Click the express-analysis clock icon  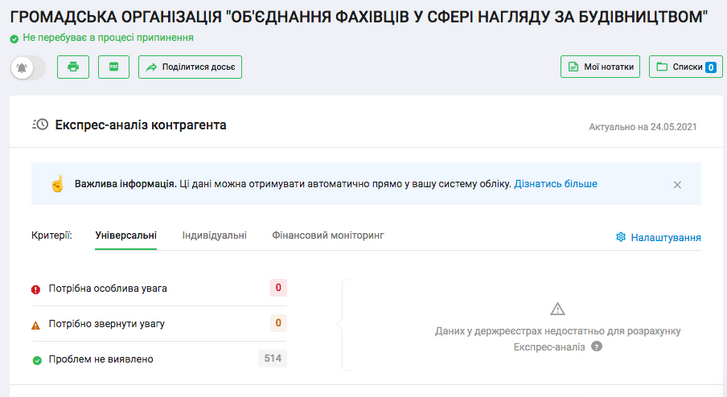tap(40, 125)
